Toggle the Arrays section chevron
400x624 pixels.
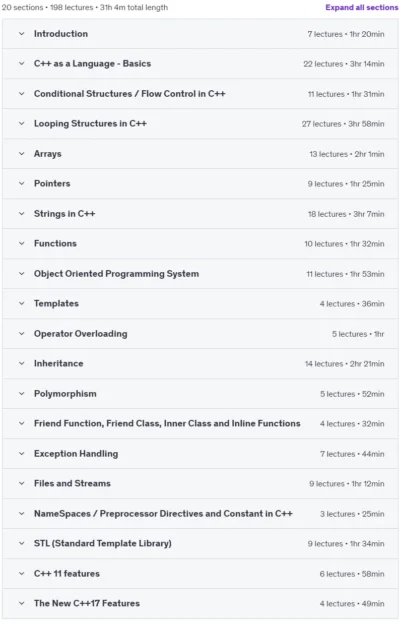21,154
